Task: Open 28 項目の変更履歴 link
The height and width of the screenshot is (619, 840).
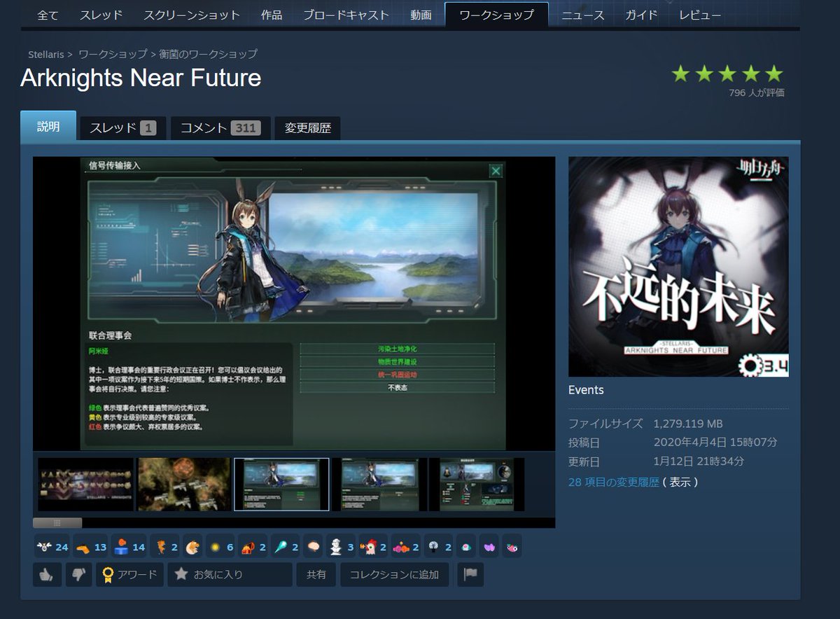Action: click(x=614, y=482)
